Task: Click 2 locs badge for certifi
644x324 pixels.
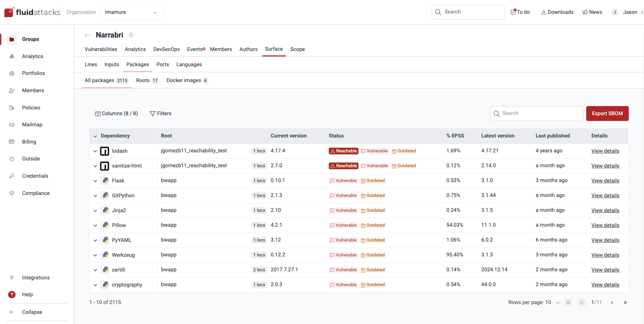Action: click(259, 270)
